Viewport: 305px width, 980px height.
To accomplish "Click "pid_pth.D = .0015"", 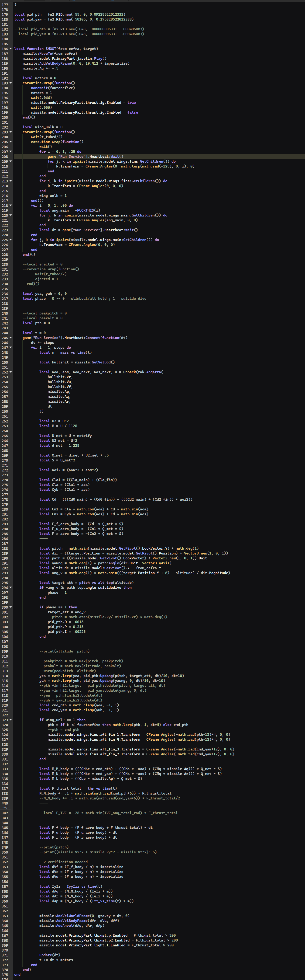I will tap(65, 622).
